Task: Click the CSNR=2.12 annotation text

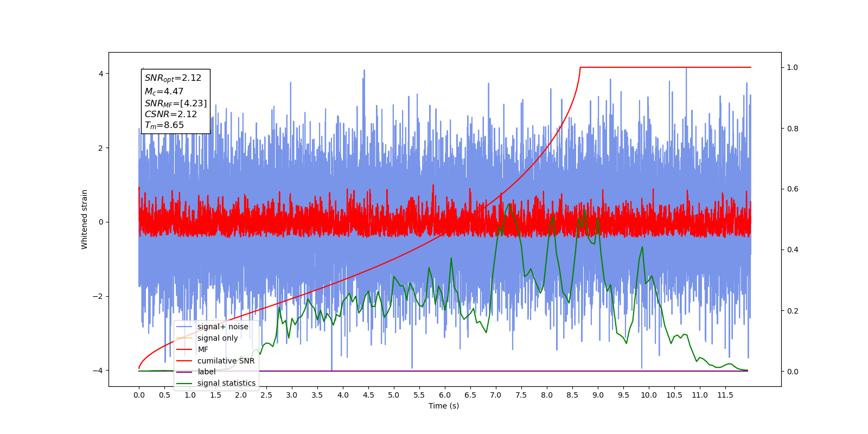Action: pos(171,114)
